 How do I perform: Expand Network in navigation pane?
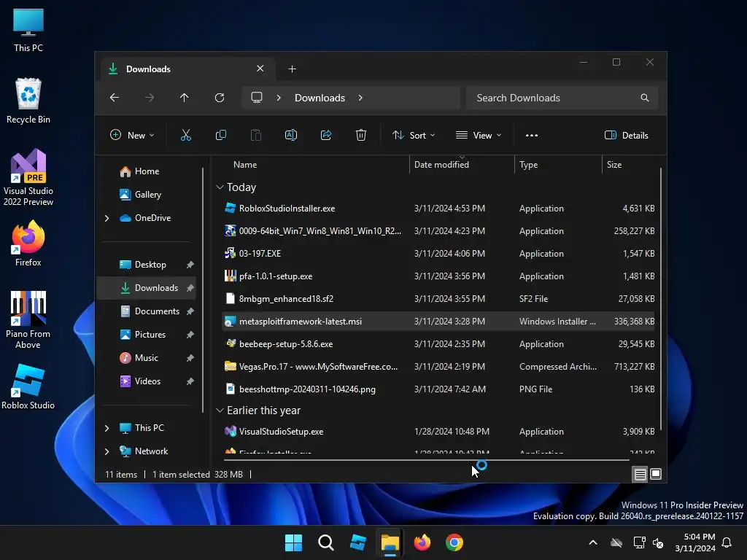pyautogui.click(x=107, y=451)
